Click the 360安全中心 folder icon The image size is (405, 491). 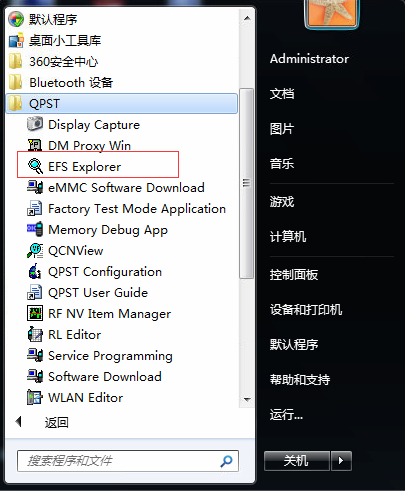click(16, 61)
